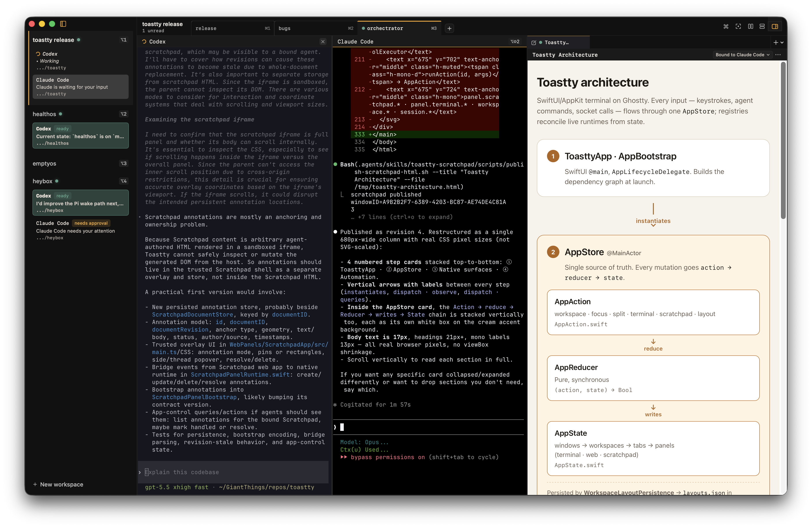Close the Codex panel

[x=323, y=42]
